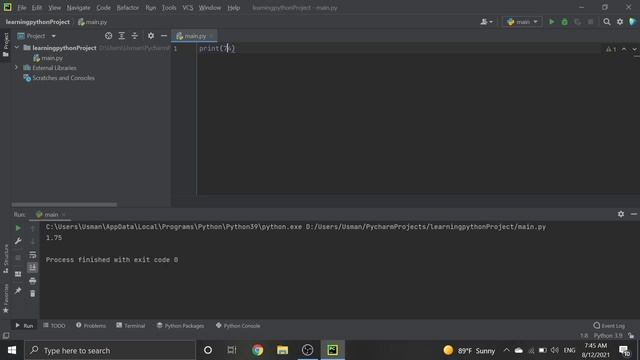Open the Navigate menu

[78, 8]
